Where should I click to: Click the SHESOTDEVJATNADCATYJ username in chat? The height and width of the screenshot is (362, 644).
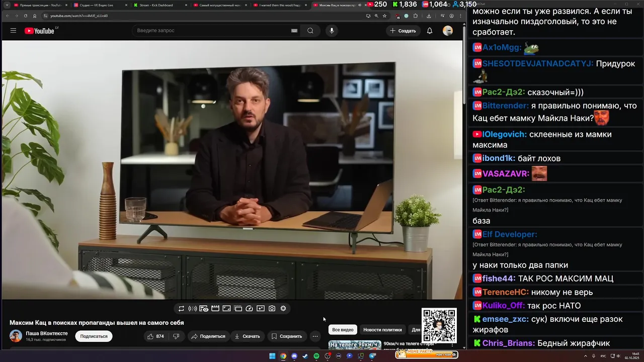[538, 64]
